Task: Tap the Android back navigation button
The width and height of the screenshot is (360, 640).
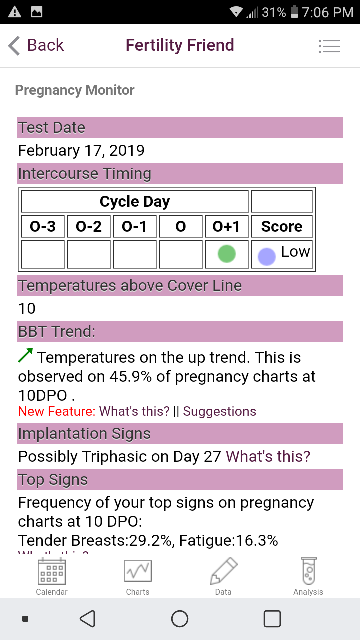Action: point(87,619)
